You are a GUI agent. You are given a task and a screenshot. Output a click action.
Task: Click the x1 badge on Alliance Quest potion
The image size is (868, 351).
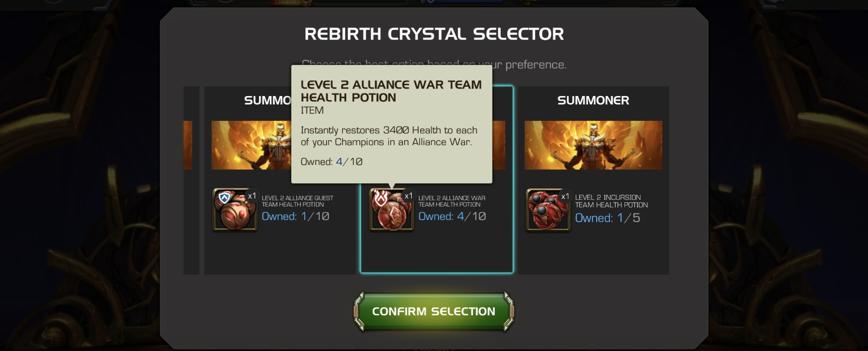coord(252,196)
